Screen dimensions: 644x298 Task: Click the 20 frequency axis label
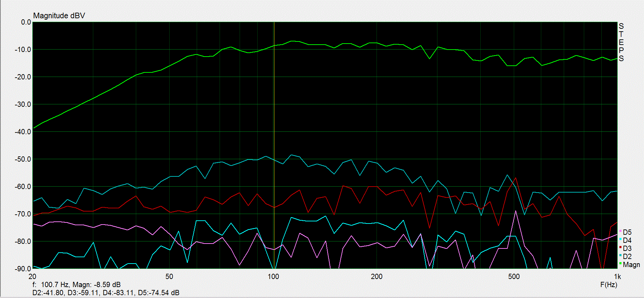pyautogui.click(x=32, y=277)
